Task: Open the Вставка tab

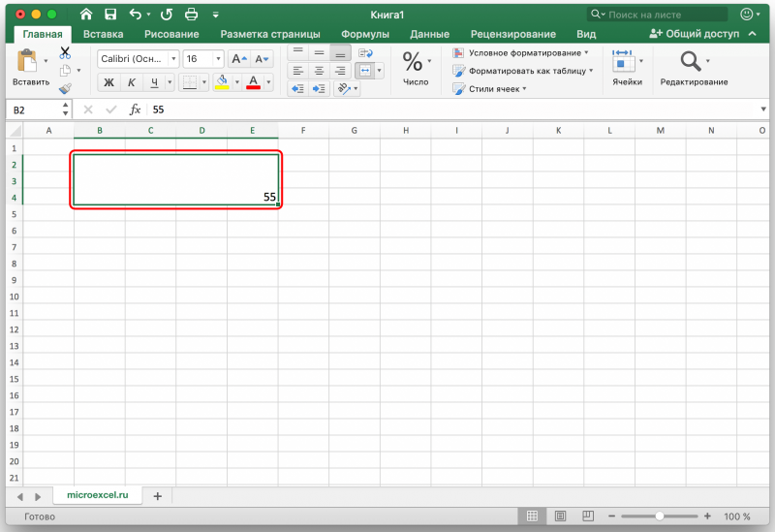Action: click(x=104, y=34)
